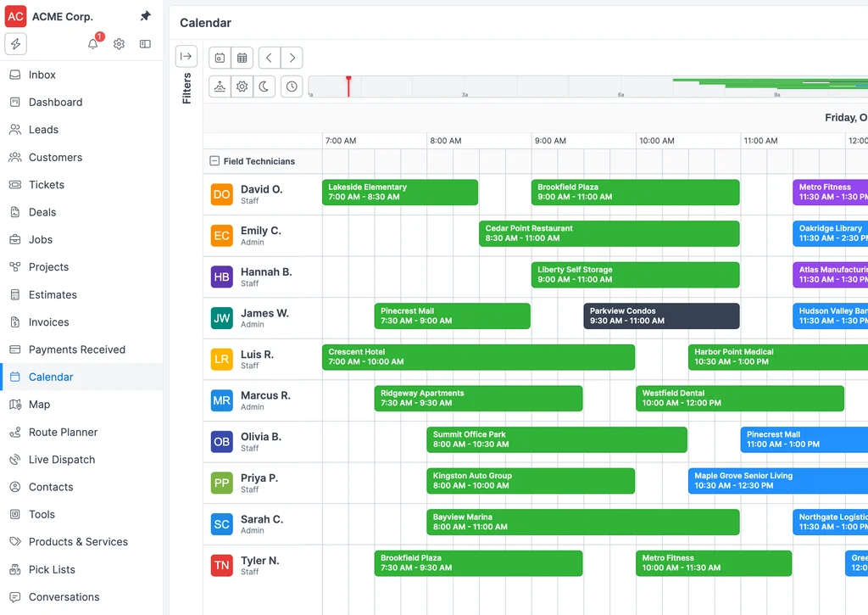Click David O. orange DO avatar
This screenshot has width=868, height=615.
coord(221,194)
